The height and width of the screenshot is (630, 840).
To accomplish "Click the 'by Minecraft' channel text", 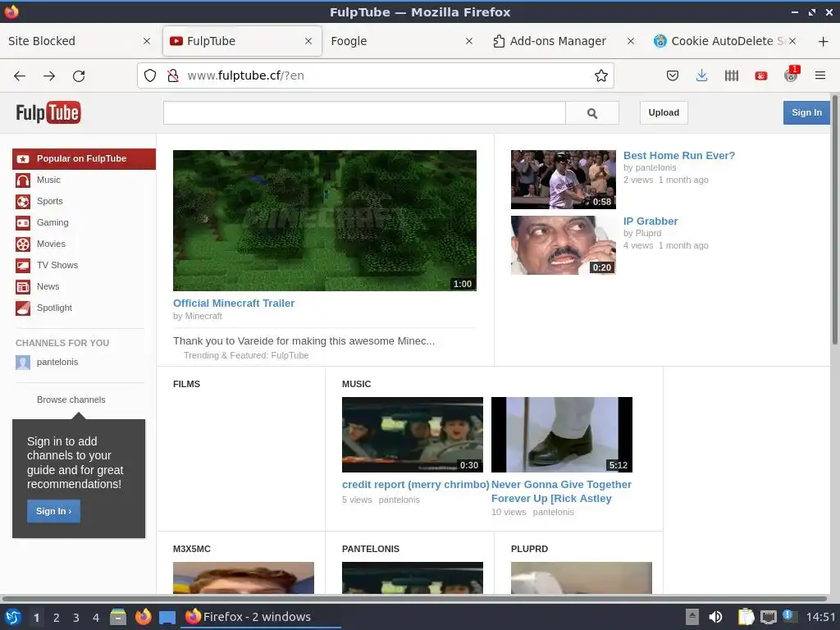I will point(197,316).
